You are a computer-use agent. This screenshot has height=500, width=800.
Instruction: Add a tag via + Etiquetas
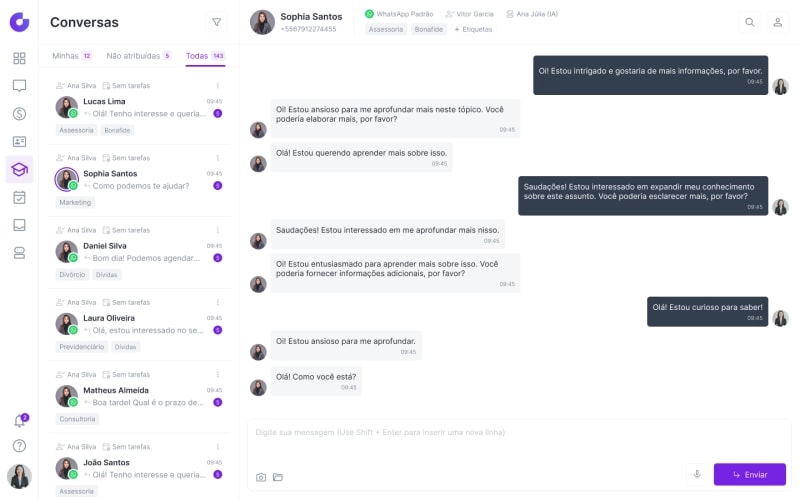click(x=472, y=30)
